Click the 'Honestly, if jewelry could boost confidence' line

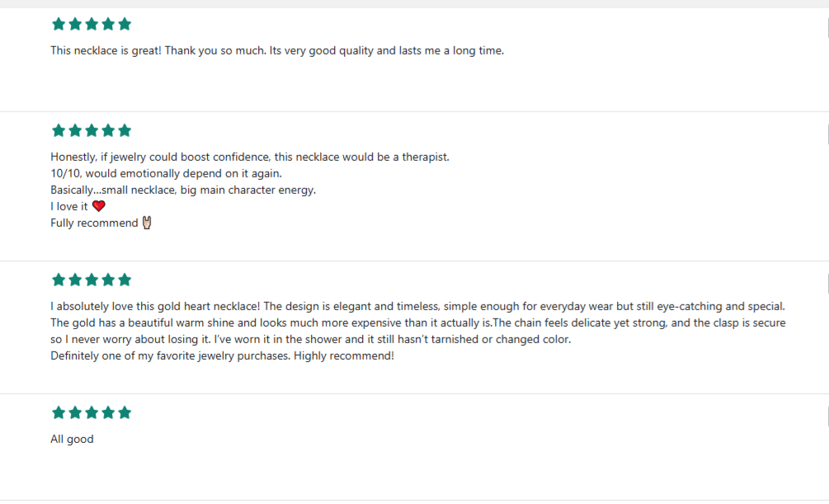click(x=249, y=157)
